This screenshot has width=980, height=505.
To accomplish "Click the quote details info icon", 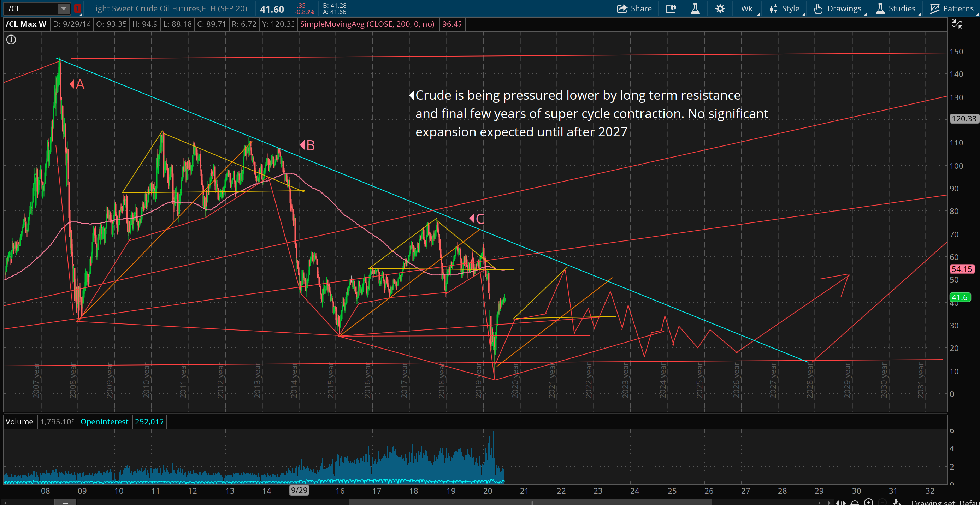I will pyautogui.click(x=671, y=8).
